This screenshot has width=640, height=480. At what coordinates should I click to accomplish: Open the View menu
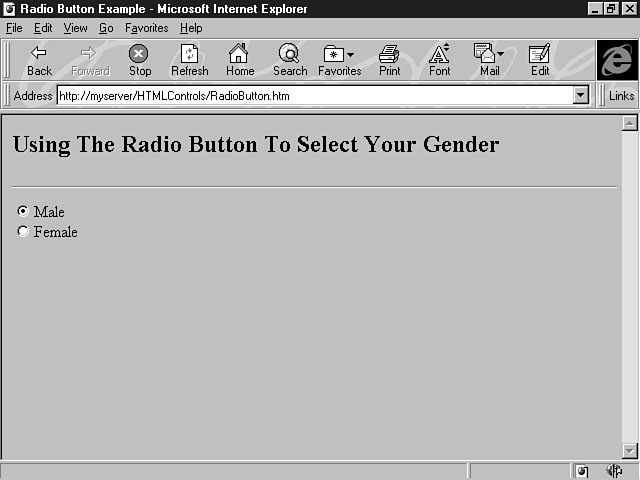point(75,28)
